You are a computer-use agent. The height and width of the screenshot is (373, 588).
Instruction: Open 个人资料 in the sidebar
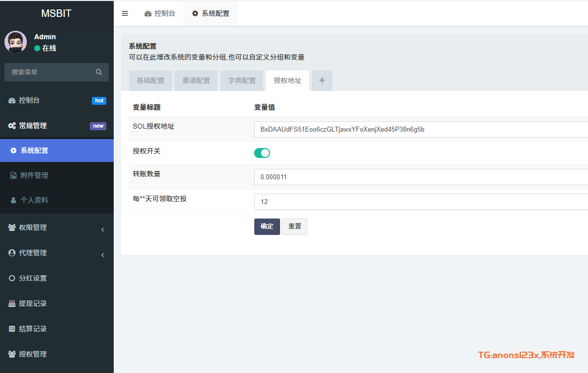pyautogui.click(x=34, y=200)
